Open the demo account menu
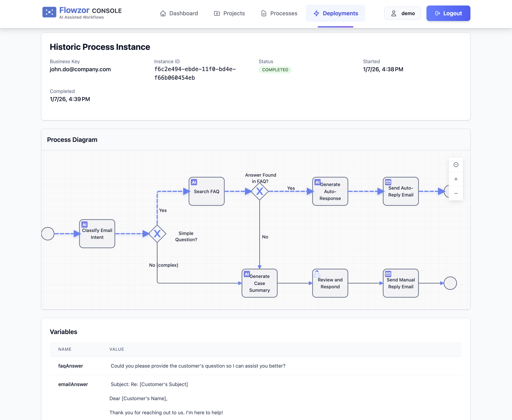 click(402, 13)
